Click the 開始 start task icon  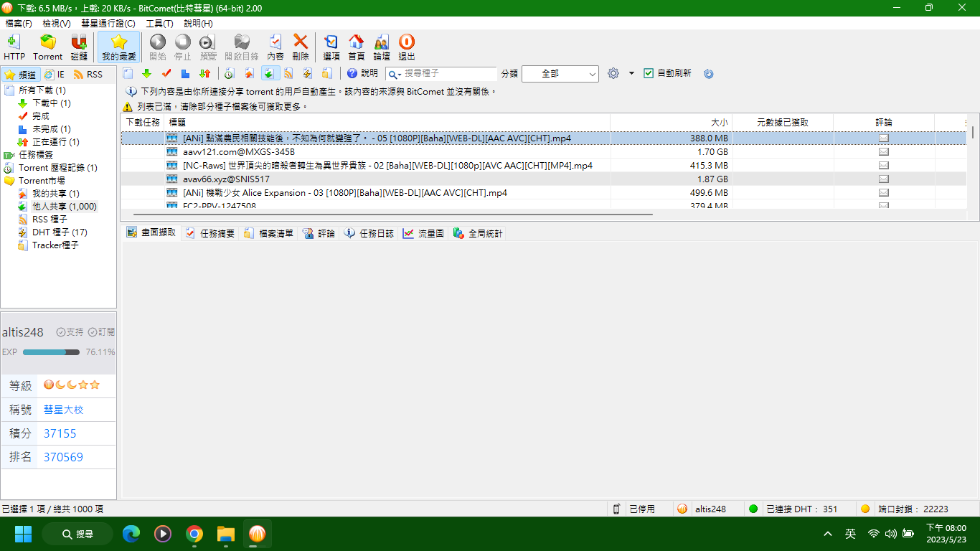[x=158, y=47]
